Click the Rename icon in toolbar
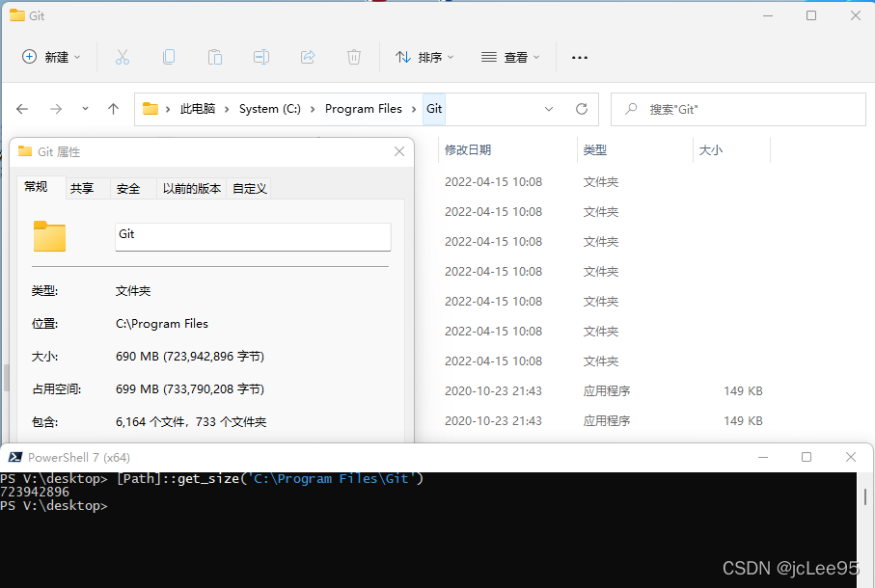The width and height of the screenshot is (875, 588). (x=261, y=57)
